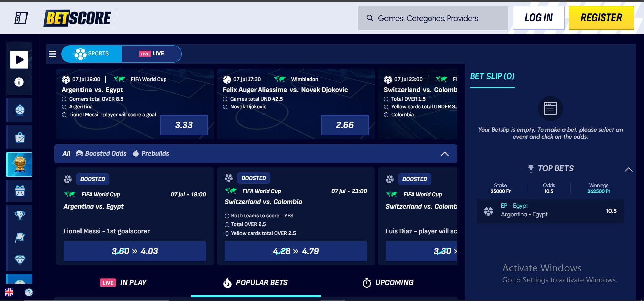Add Djokovic match 2.66 odds
The image size is (644, 301).
345,125
